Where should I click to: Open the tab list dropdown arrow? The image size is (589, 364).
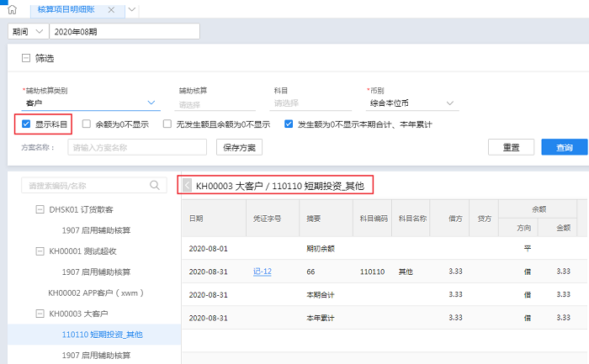tap(133, 9)
